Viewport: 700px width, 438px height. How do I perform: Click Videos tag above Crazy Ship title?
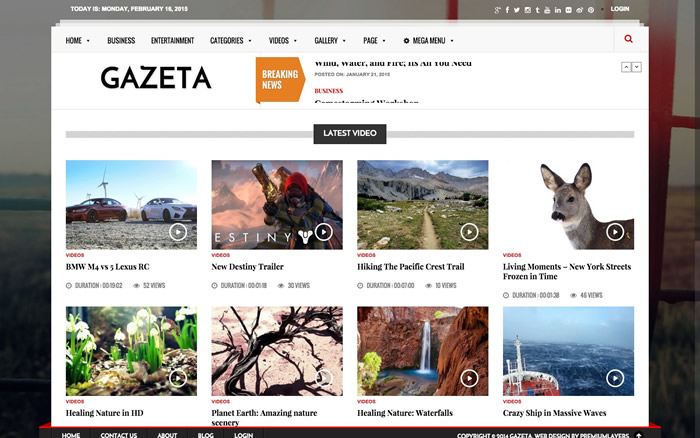tap(512, 402)
